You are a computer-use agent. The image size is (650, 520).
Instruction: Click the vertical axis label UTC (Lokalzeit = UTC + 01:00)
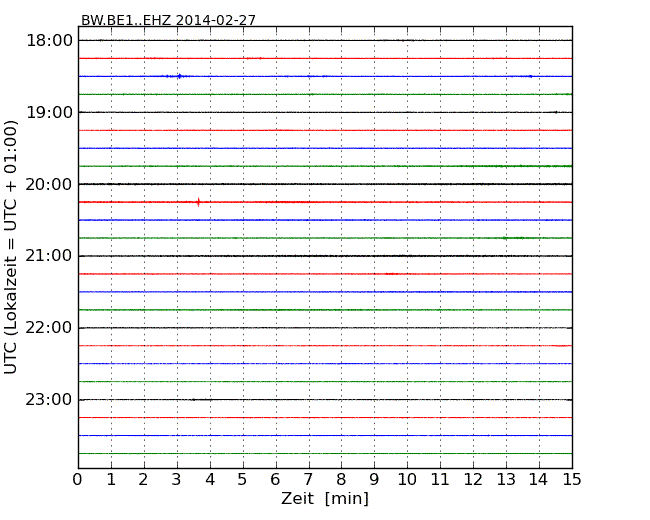(x=10, y=247)
